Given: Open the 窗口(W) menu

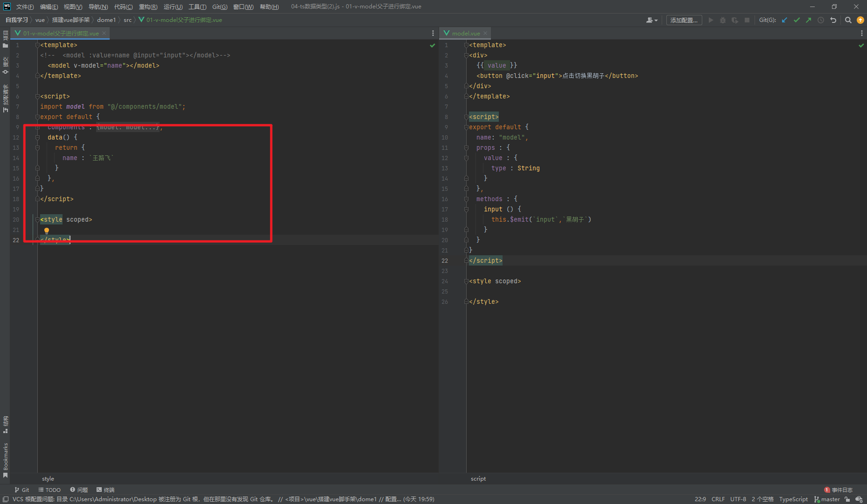Looking at the screenshot, I should (x=244, y=7).
